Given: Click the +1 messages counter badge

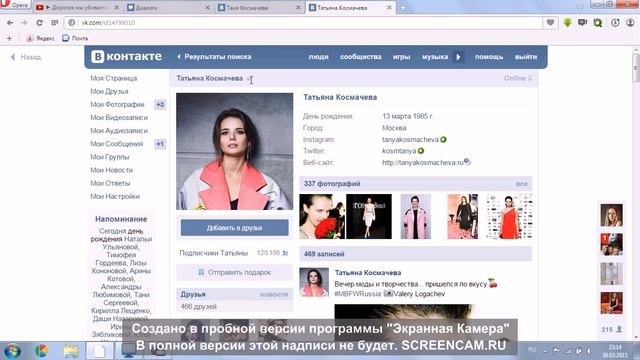Looking at the screenshot, I should (x=160, y=144).
